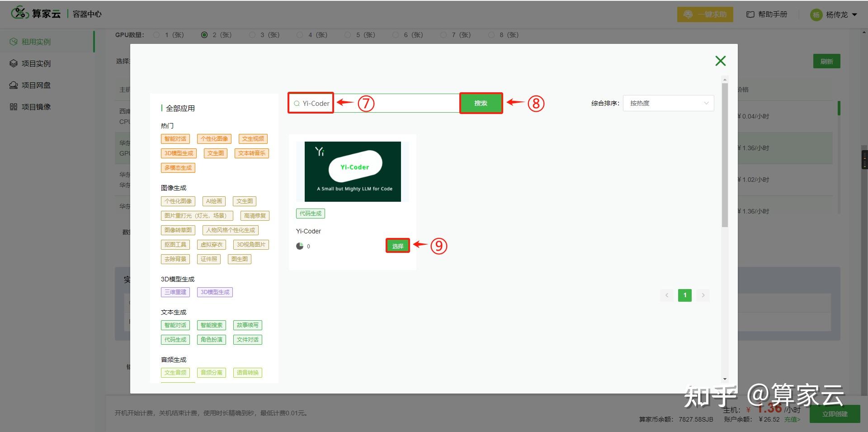868x432 pixels.
Task: Filter by hot tag 多模态生成
Action: tap(178, 168)
